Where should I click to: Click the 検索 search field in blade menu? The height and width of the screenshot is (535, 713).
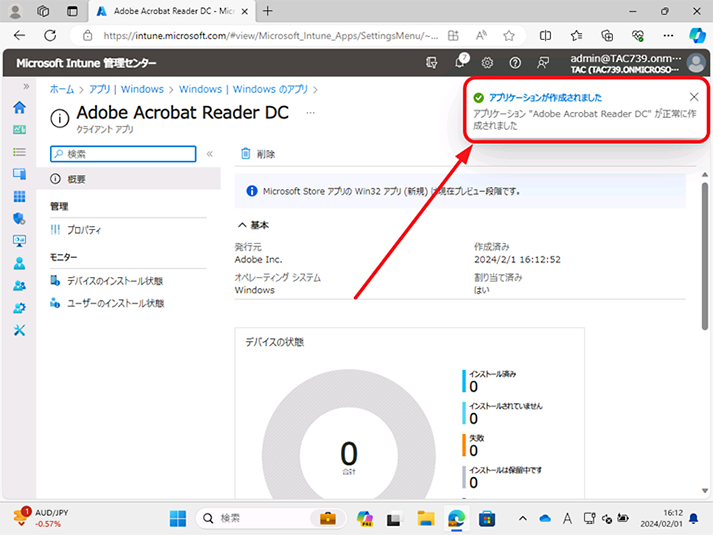(123, 154)
